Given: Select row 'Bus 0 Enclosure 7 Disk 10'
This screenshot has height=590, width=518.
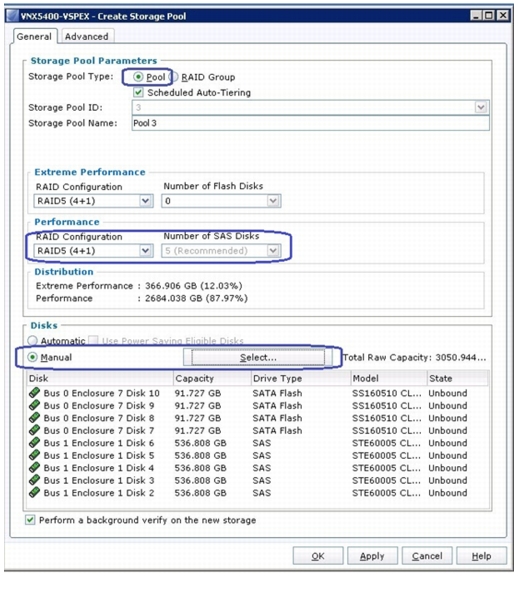Looking at the screenshot, I should pos(258,393).
